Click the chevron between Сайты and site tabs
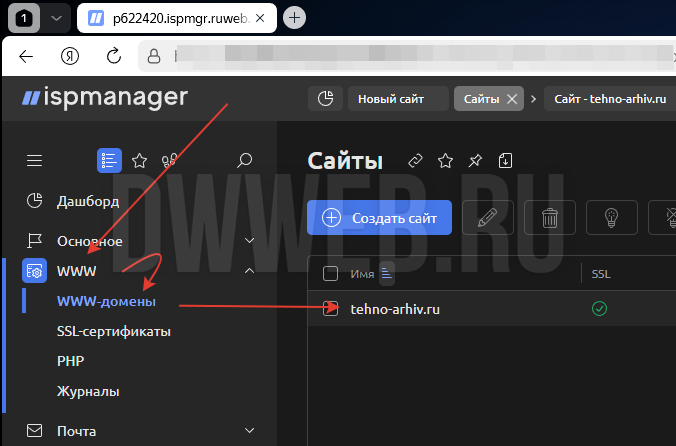 [534, 99]
